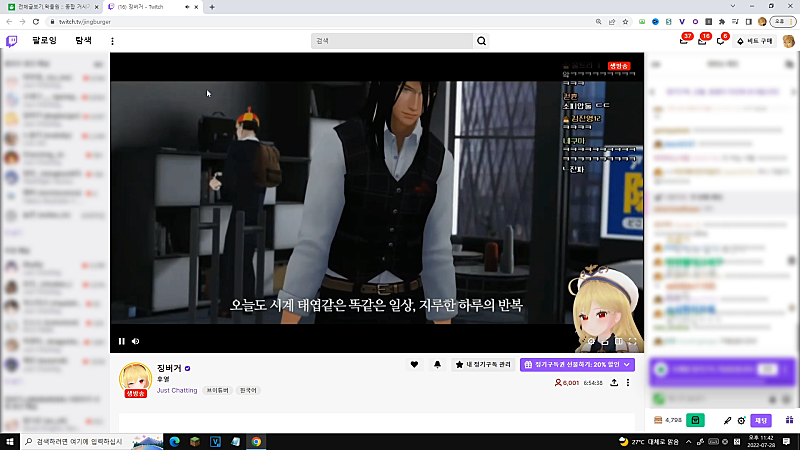
Task: Show hidden system tray icons chevron
Action: [688, 442]
